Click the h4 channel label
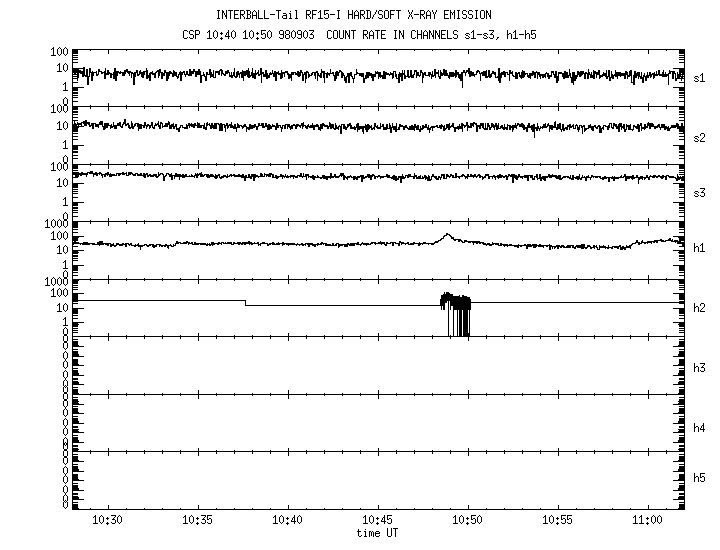 pos(700,428)
